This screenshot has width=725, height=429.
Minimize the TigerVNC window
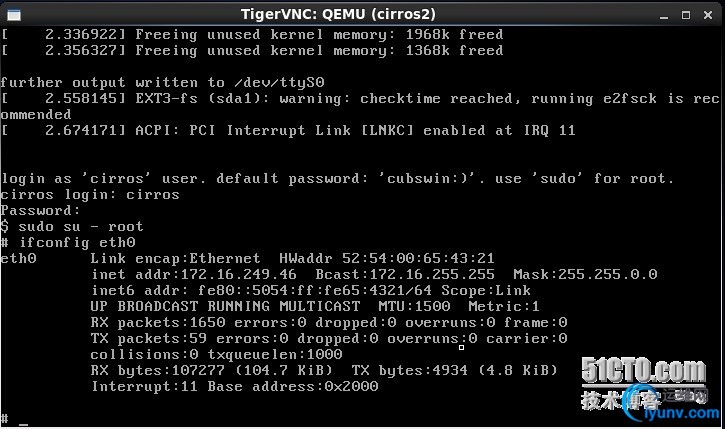point(664,16)
